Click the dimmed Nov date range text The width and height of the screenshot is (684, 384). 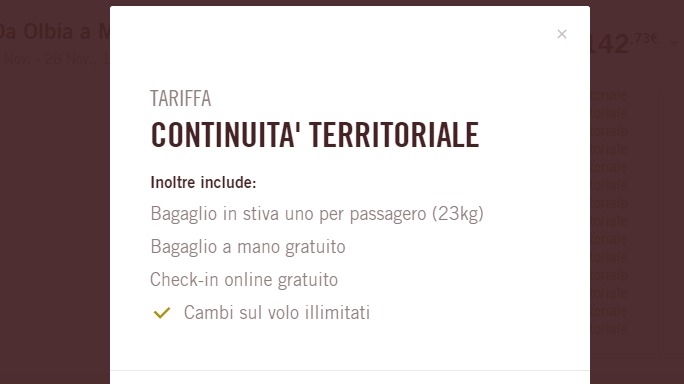[x=55, y=58]
